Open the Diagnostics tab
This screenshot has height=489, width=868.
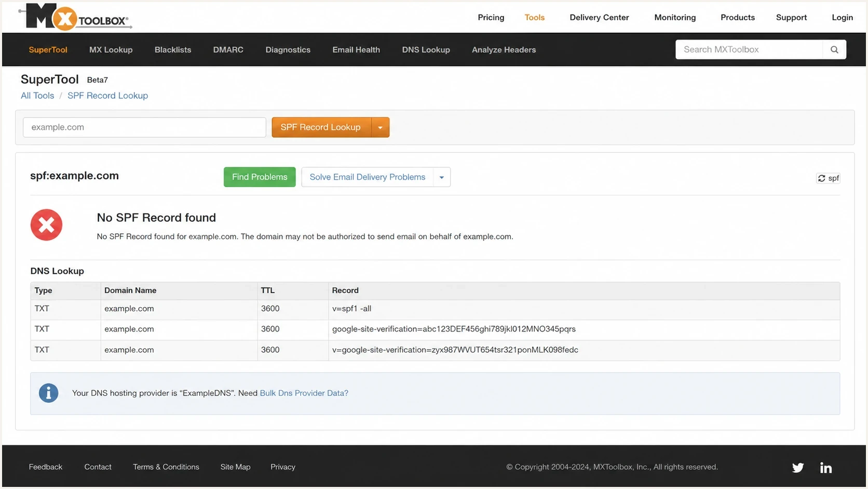[288, 50]
